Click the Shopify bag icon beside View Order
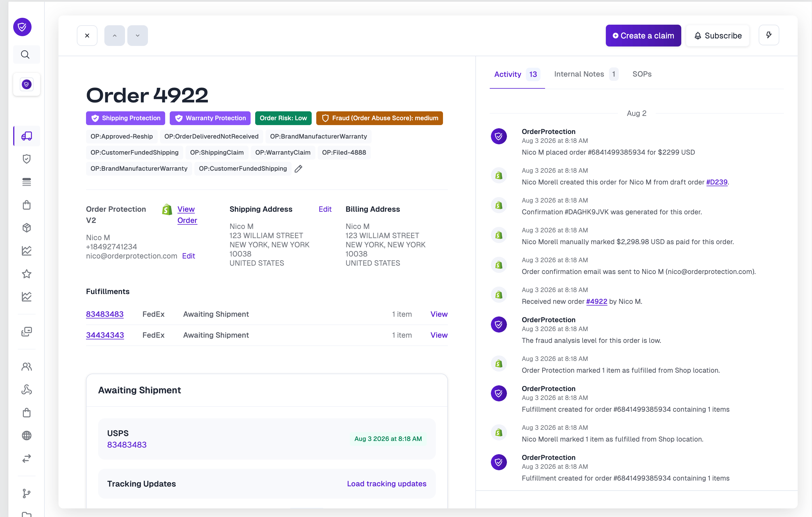The height and width of the screenshot is (517, 812). pyautogui.click(x=167, y=209)
